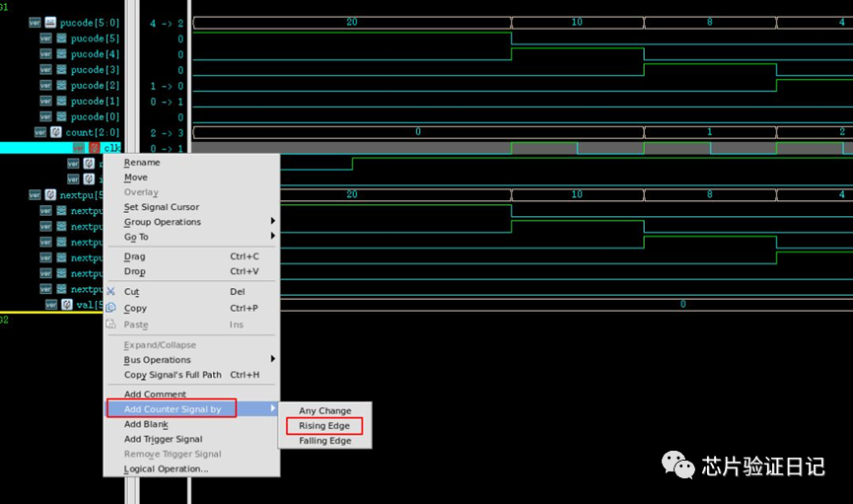The image size is (853, 504).
Task: Click the scissors Cut icon
Action: coord(111,291)
